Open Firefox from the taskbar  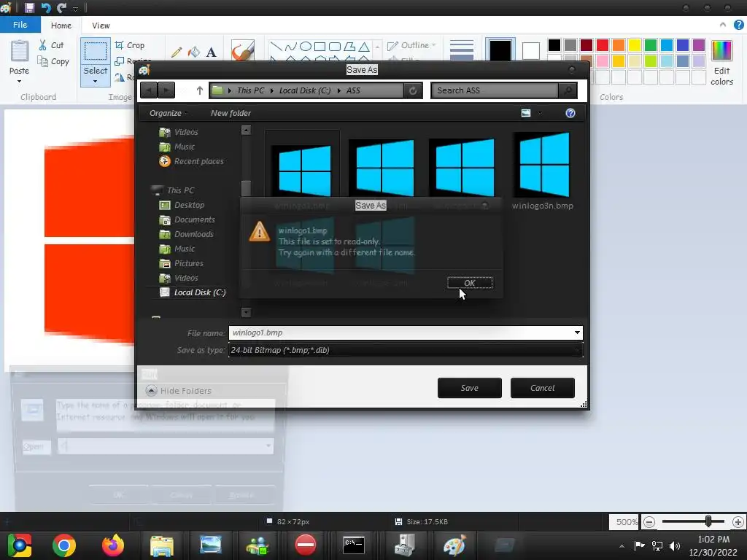113,545
